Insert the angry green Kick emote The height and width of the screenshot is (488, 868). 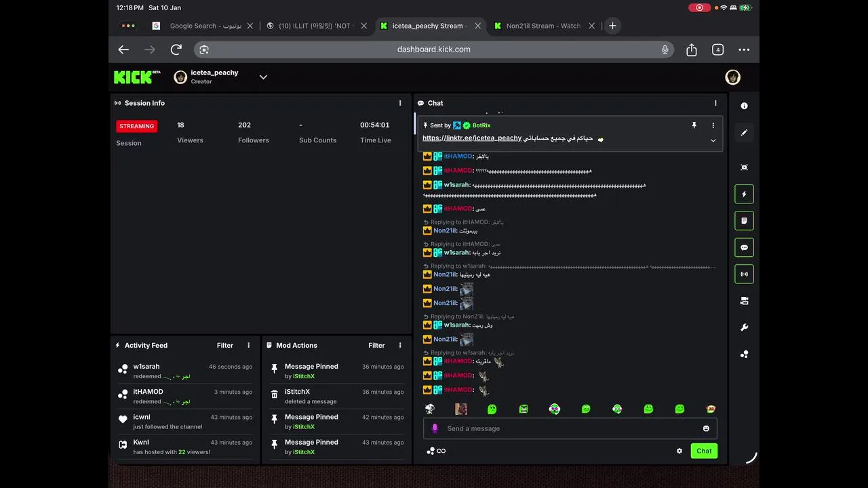524,409
